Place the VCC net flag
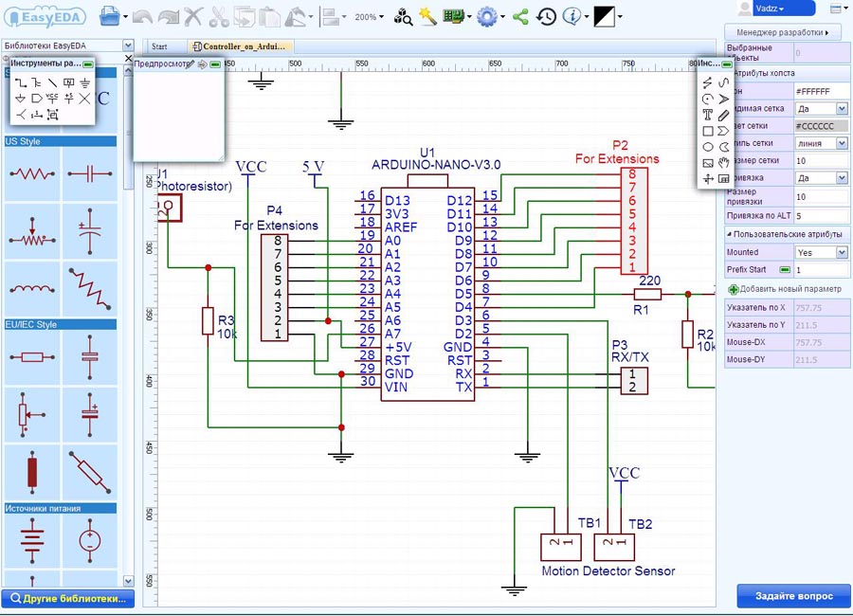The image size is (853, 616). point(52,99)
